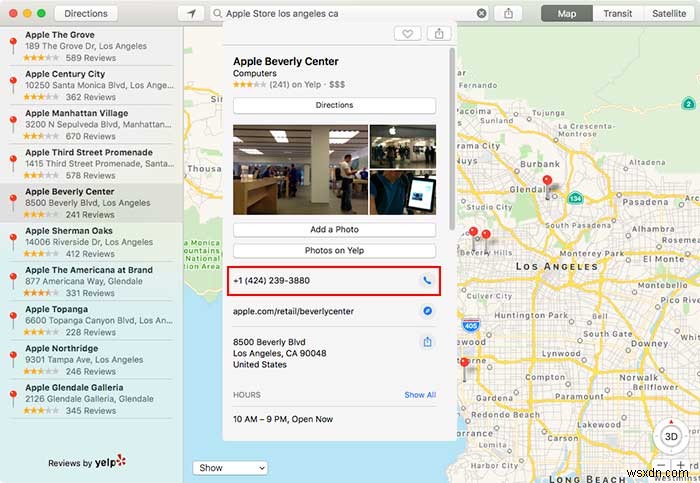
Task: Select Apple Topanga result
Action: [92, 321]
